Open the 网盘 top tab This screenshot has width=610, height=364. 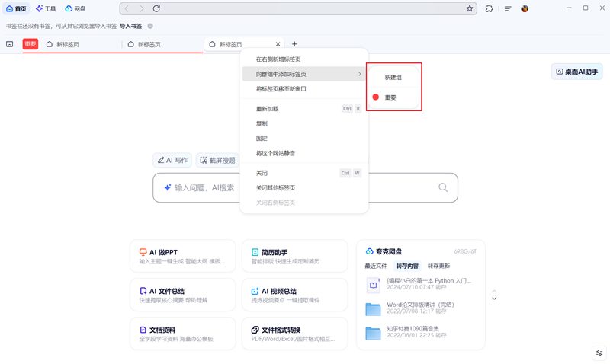75,8
